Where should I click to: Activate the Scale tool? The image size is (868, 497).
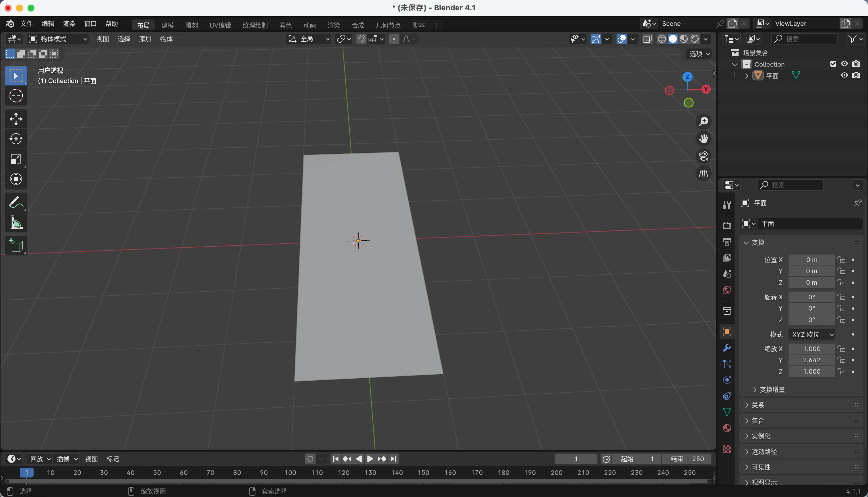pyautogui.click(x=16, y=159)
